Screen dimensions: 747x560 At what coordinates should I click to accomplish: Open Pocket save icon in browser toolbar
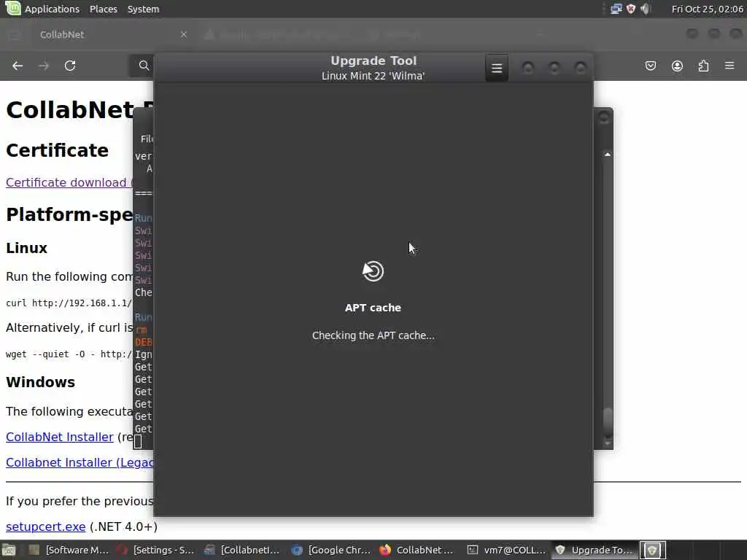(650, 66)
